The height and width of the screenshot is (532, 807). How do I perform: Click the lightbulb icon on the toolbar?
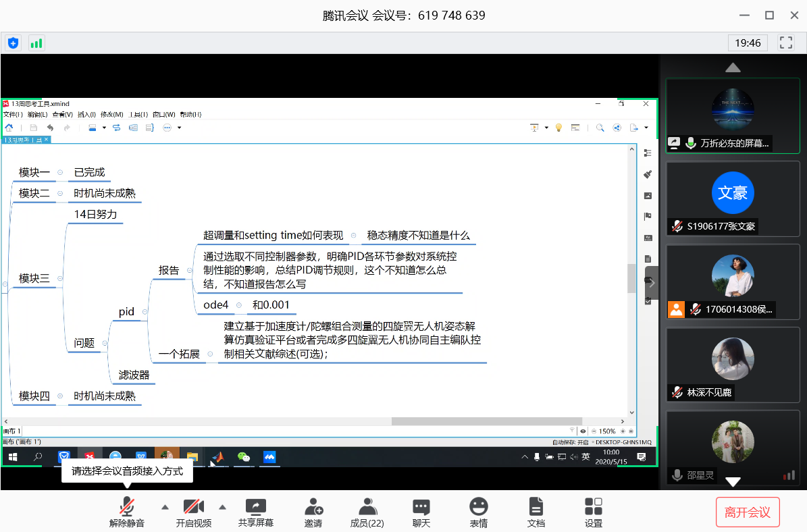[558, 127]
